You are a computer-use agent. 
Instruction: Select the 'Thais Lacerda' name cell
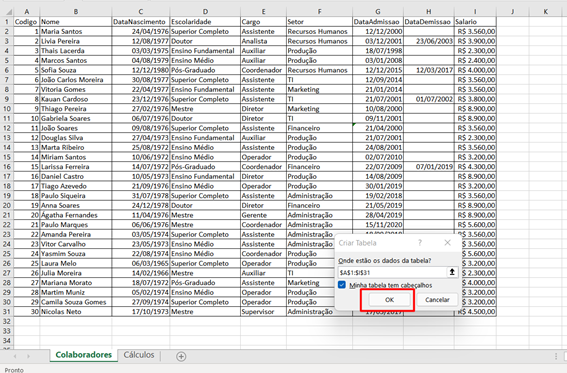[x=76, y=51]
